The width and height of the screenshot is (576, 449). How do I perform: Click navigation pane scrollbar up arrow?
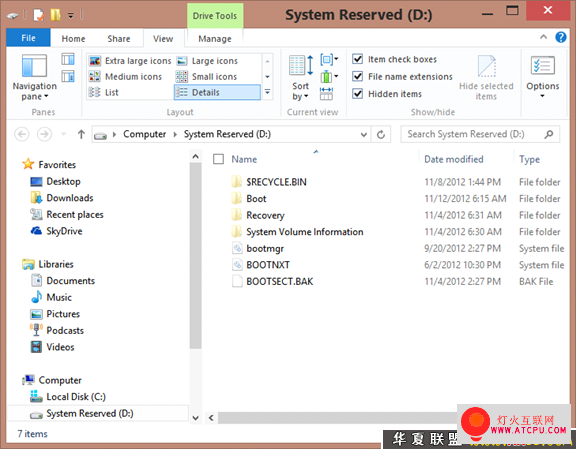coord(195,157)
